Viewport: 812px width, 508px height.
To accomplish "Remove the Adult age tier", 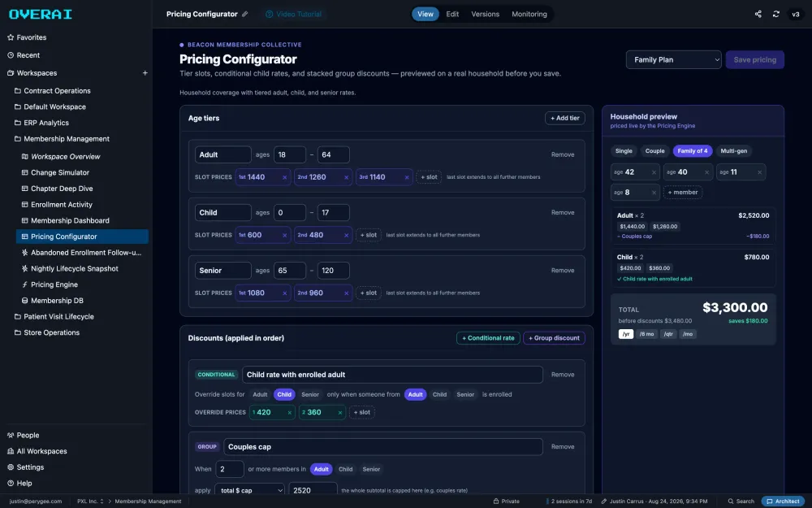I will 563,154.
